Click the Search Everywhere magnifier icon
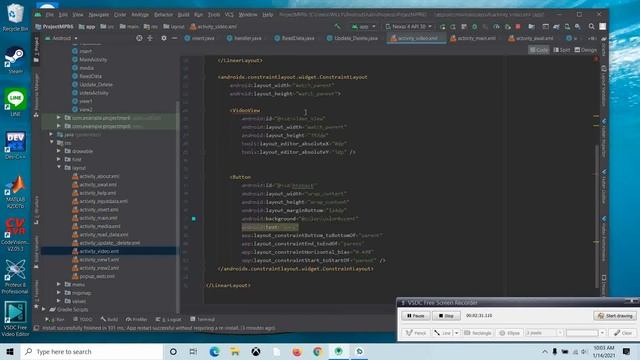Image resolution: width=640 pixels, height=360 pixels. point(591,27)
